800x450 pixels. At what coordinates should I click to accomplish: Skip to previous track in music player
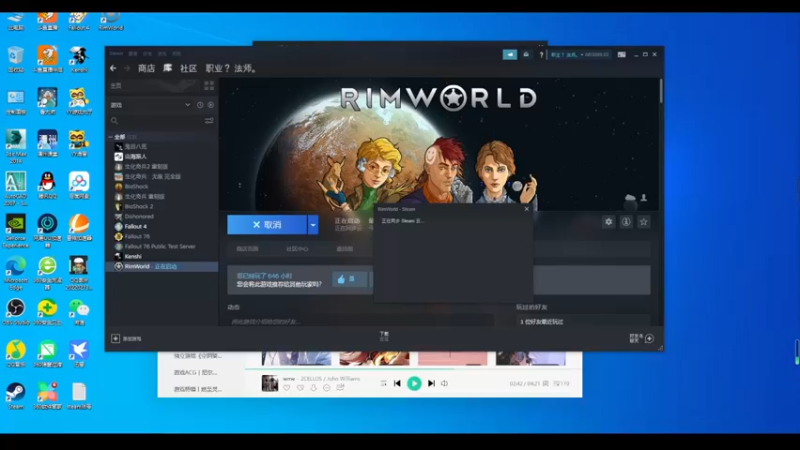tap(397, 383)
